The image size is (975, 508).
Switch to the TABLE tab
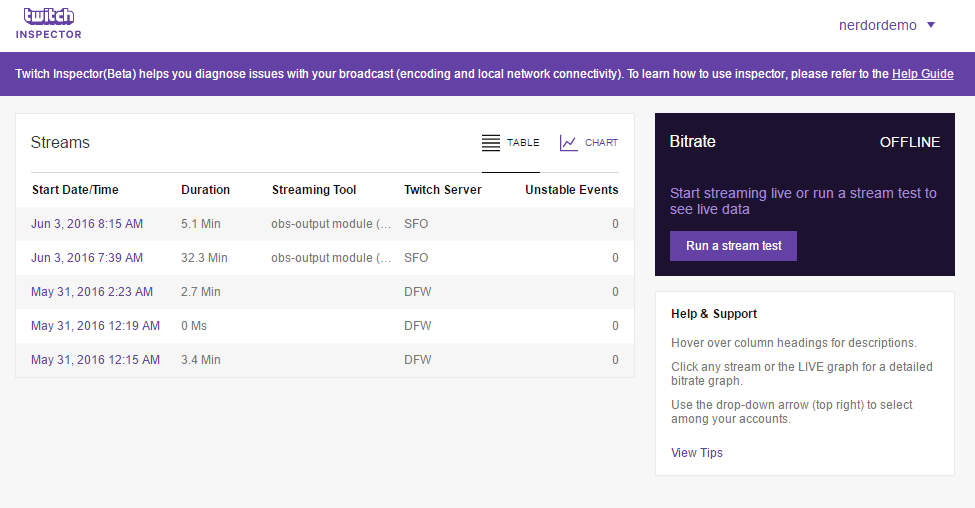click(x=523, y=143)
